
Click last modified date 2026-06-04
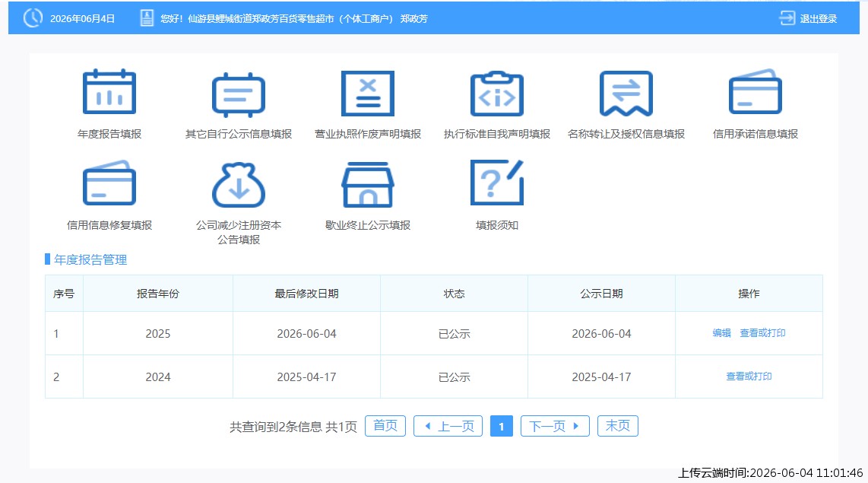[306, 333]
